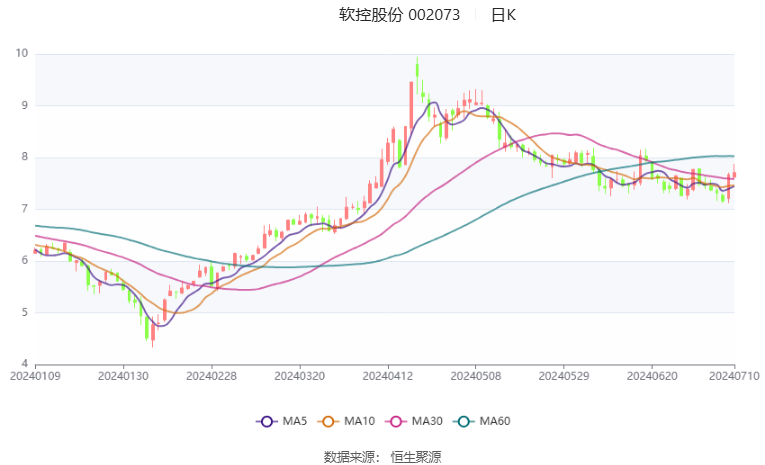
Task: Click the x-axis date 20240130
Action: click(123, 376)
